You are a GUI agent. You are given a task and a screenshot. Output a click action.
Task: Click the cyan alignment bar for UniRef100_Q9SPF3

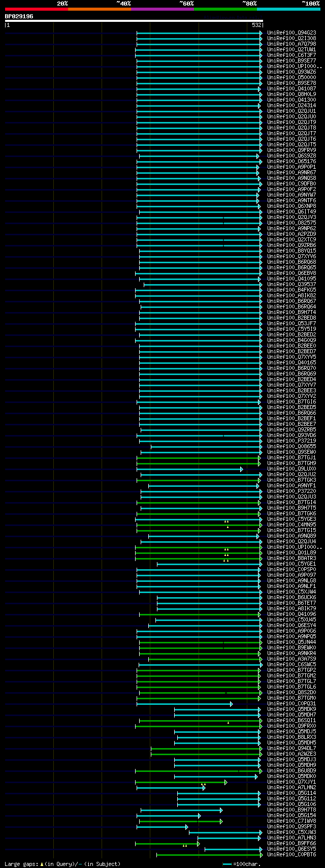point(162,827)
